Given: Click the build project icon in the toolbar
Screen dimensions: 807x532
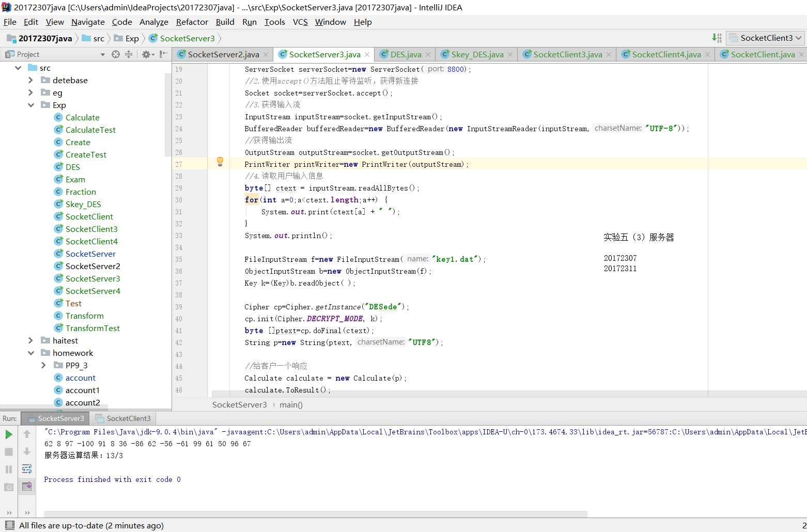Looking at the screenshot, I should coord(717,38).
